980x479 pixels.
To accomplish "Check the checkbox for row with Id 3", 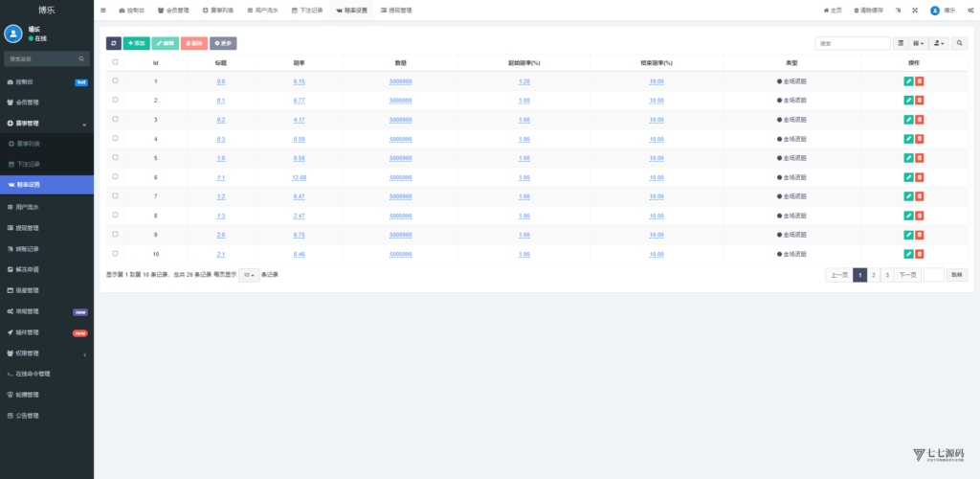I will (116, 120).
